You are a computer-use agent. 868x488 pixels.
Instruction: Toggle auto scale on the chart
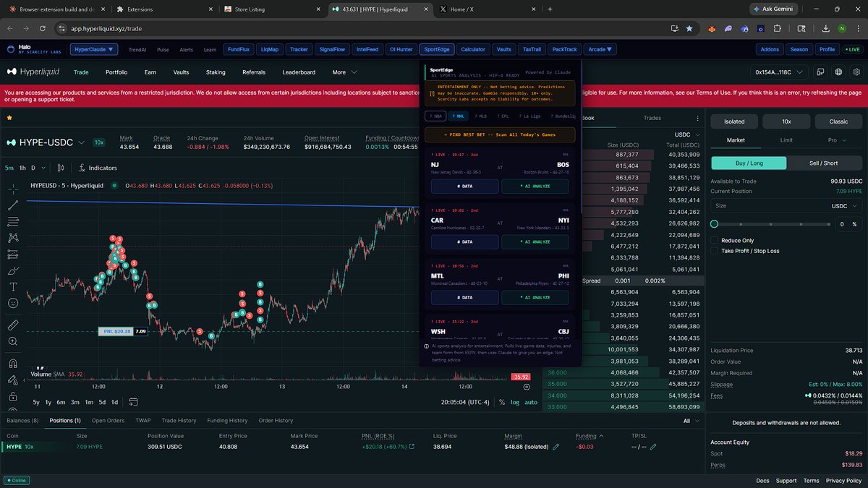coord(531,402)
